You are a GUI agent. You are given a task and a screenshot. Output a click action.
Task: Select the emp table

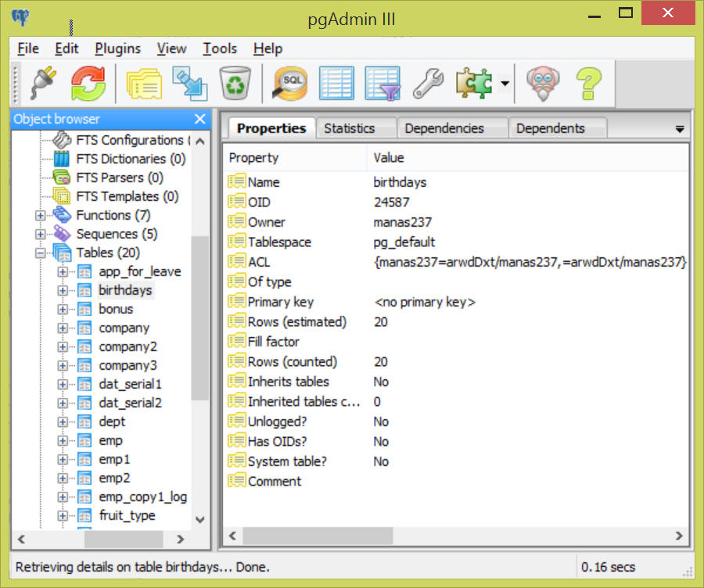coord(110,441)
